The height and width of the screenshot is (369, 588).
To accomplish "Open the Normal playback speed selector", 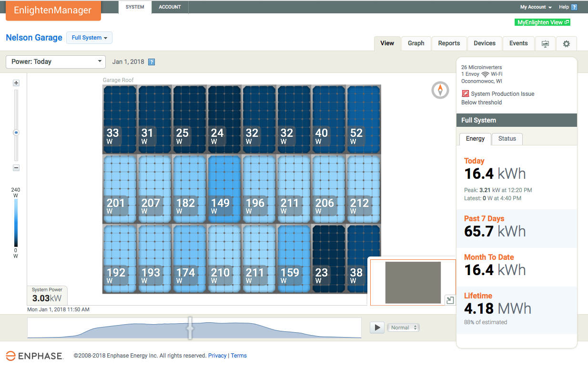I will [x=404, y=328].
